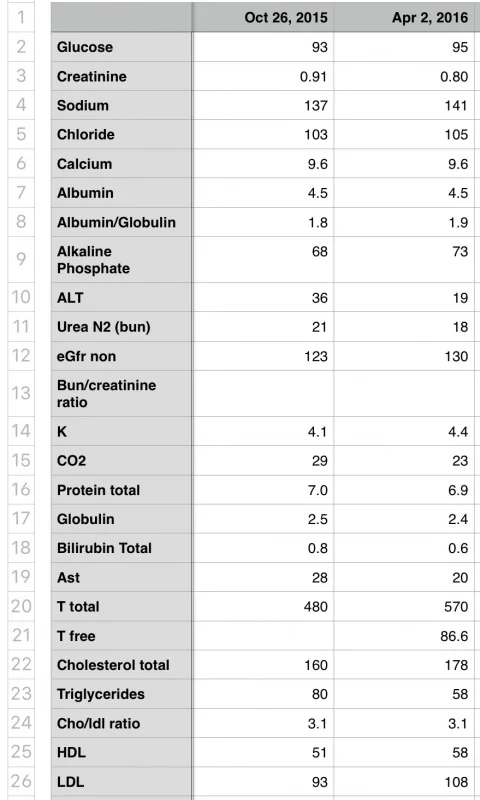Viewport: 480px width, 800px height.
Task: Click the Glucose row label cell
Action: [x=121, y=47]
